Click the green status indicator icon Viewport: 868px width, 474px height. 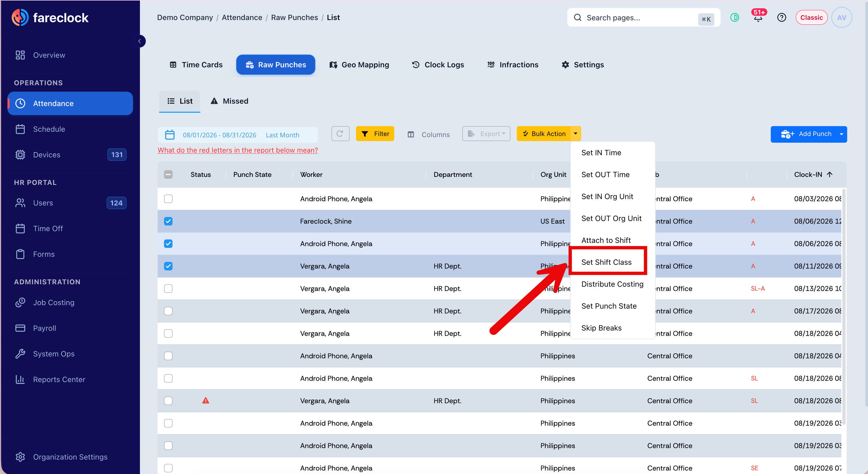pyautogui.click(x=734, y=18)
